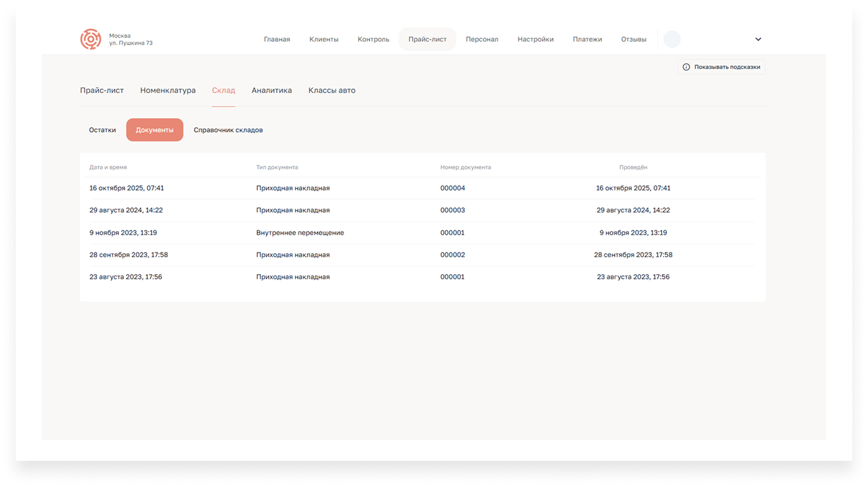This screenshot has width=868, height=487.
Task: Click the Проведён date 16 октября 2025, 07:41
Action: click(633, 188)
